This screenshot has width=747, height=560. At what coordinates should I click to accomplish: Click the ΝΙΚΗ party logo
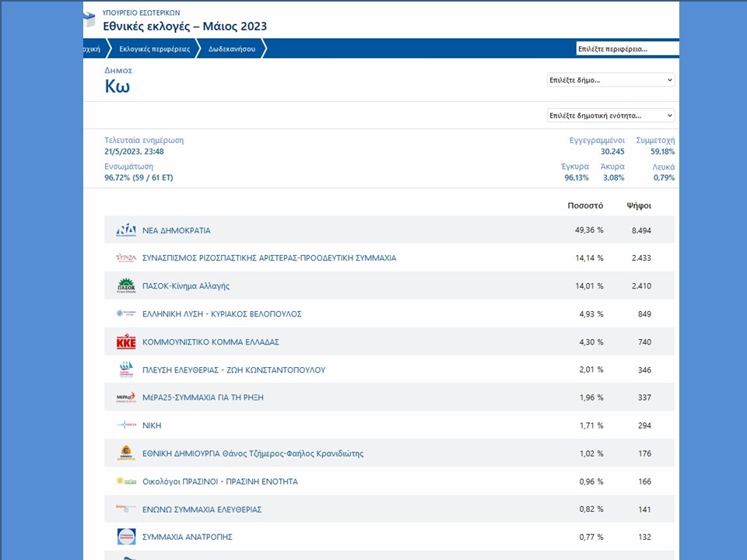coord(126,425)
